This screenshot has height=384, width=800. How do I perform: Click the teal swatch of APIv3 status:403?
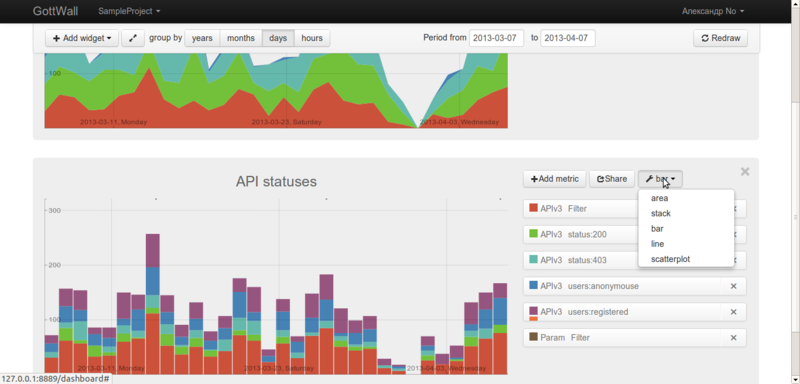pos(533,260)
